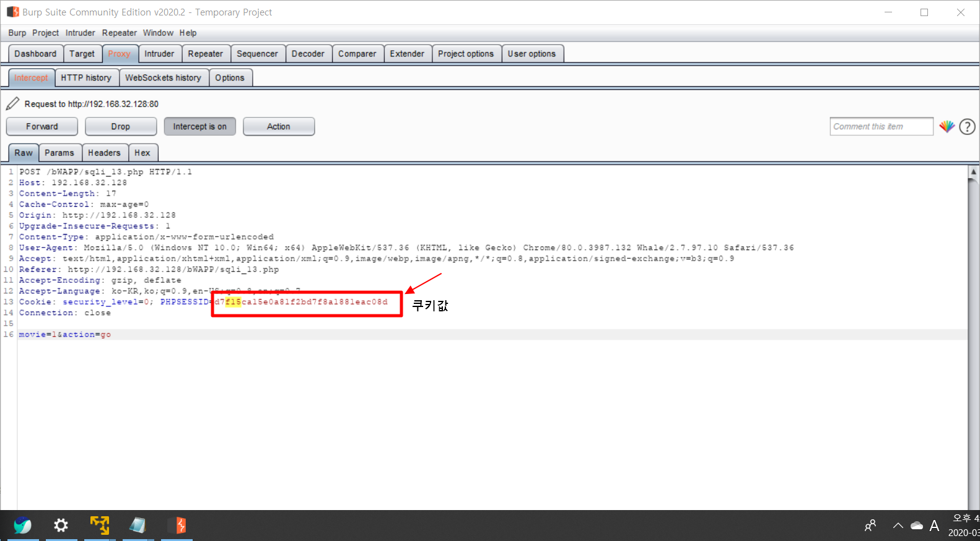Click the PHPSESSID cookie value
Screen dimensions: 980x541
point(301,302)
